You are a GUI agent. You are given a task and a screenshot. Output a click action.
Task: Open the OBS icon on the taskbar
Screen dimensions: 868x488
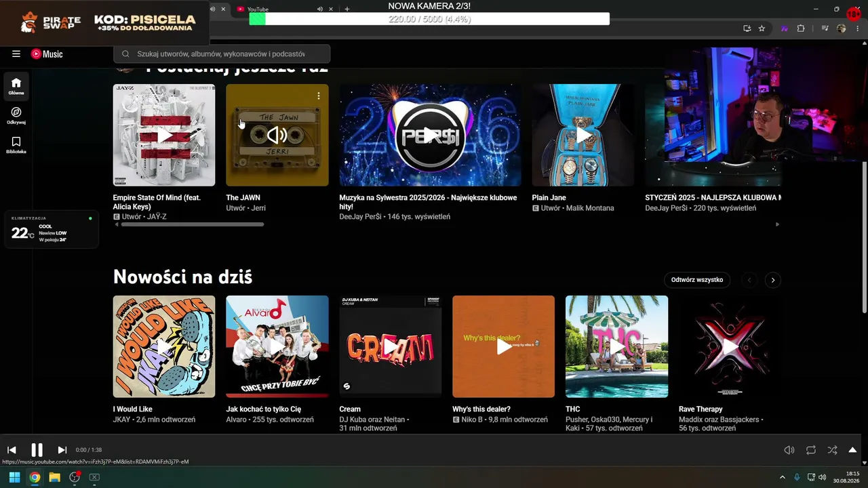(x=75, y=477)
